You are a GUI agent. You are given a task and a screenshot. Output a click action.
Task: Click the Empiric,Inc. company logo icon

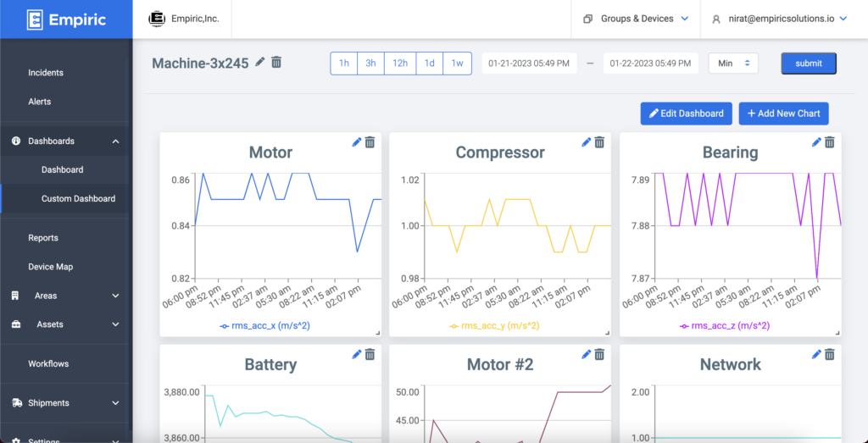pyautogui.click(x=157, y=19)
